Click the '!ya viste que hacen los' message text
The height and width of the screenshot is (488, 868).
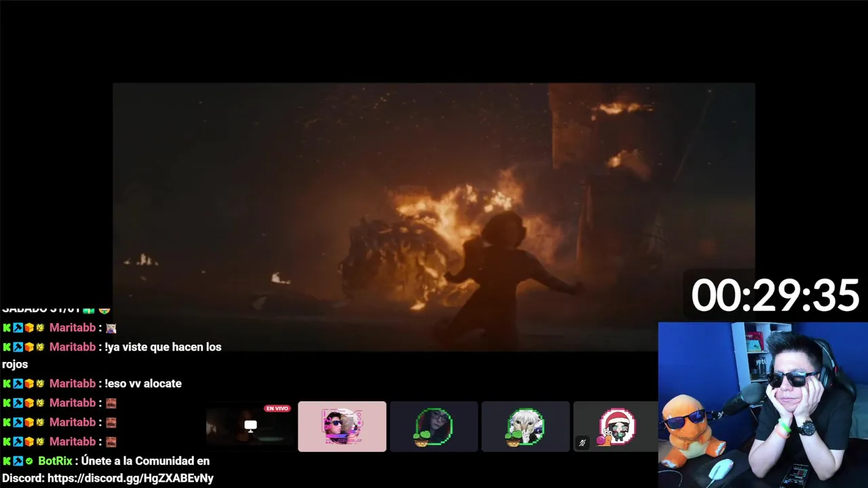coord(163,347)
